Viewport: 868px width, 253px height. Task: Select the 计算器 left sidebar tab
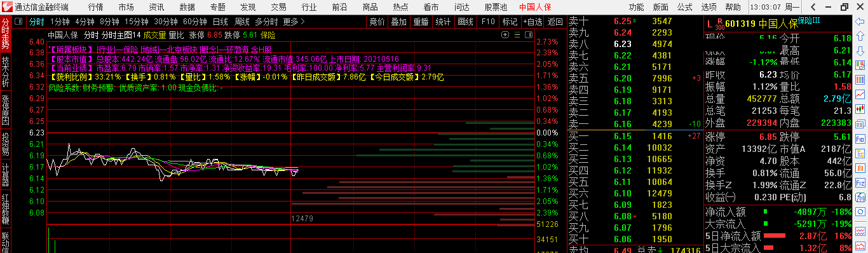(x=6, y=174)
